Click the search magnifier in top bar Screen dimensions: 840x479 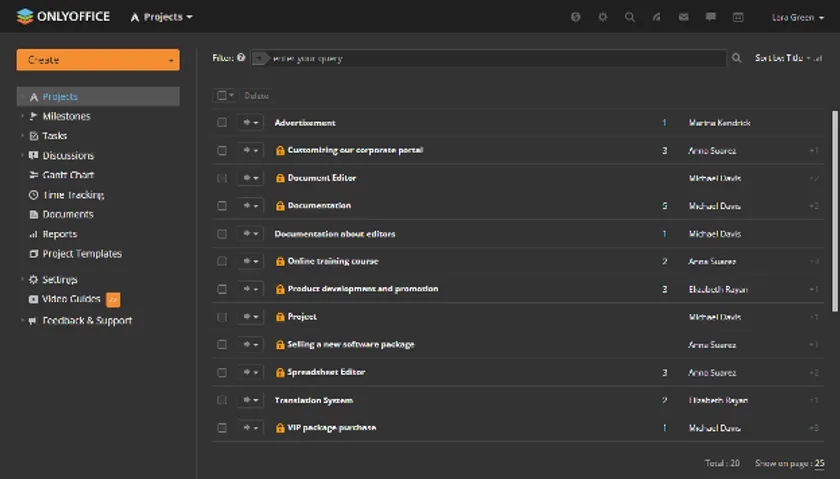(x=630, y=17)
